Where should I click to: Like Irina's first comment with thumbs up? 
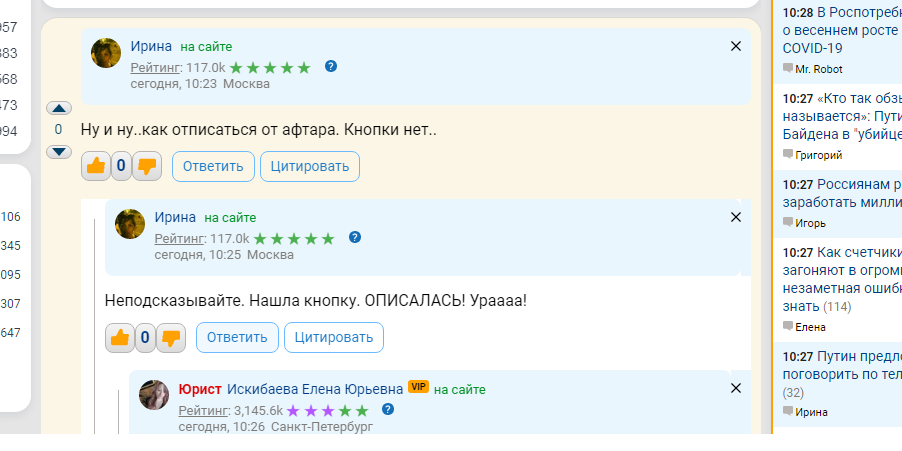point(96,167)
